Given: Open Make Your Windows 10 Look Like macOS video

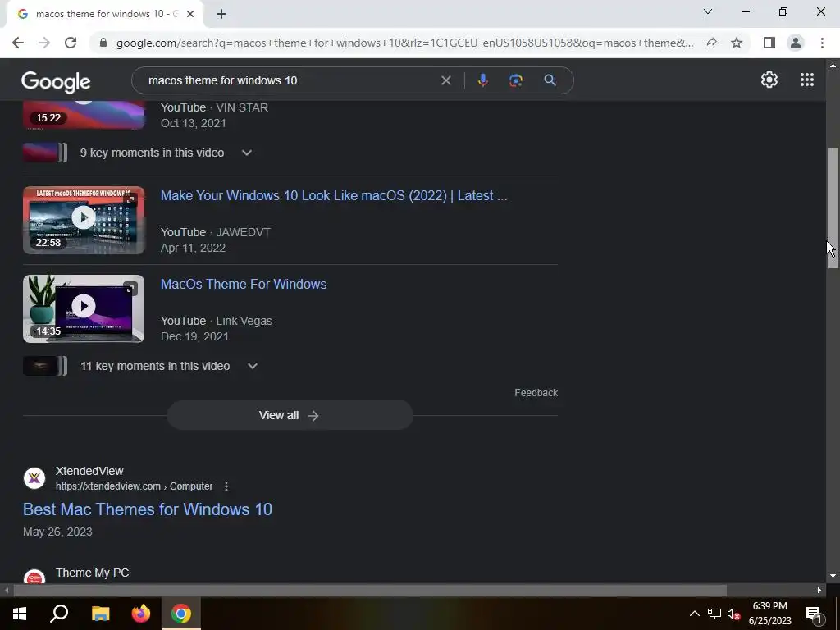Looking at the screenshot, I should click(334, 195).
